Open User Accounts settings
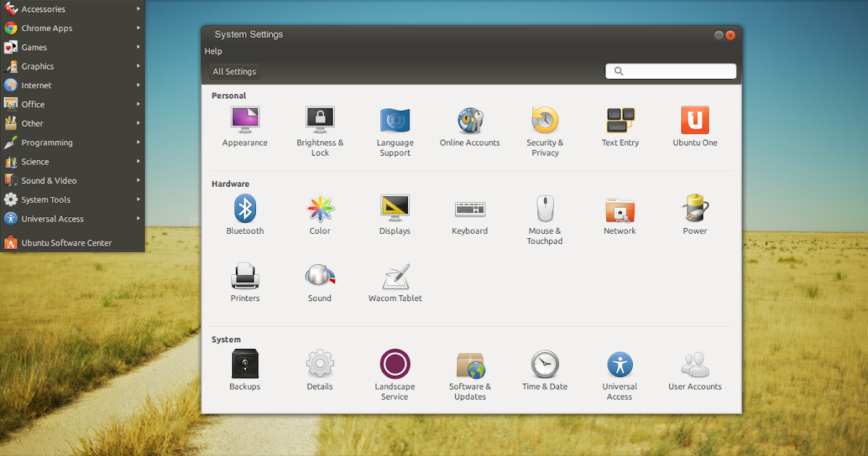The width and height of the screenshot is (868, 456). point(695,371)
